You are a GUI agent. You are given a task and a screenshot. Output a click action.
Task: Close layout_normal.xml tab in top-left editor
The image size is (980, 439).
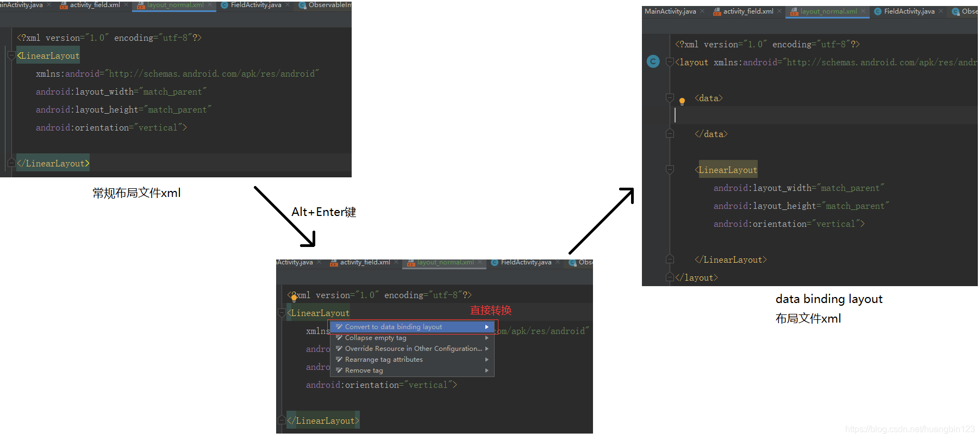tap(210, 5)
